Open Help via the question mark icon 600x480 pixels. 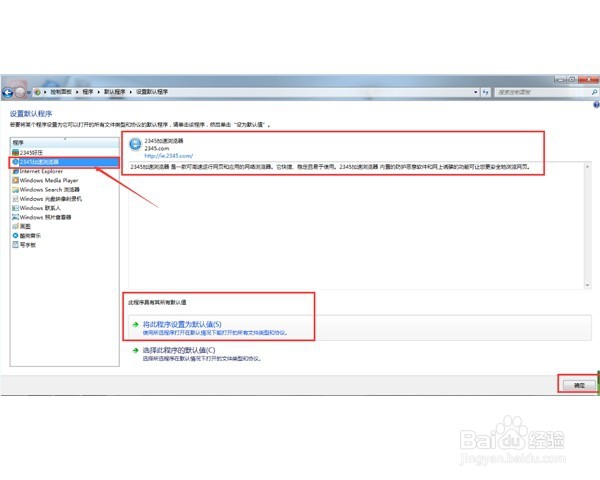pos(596,104)
